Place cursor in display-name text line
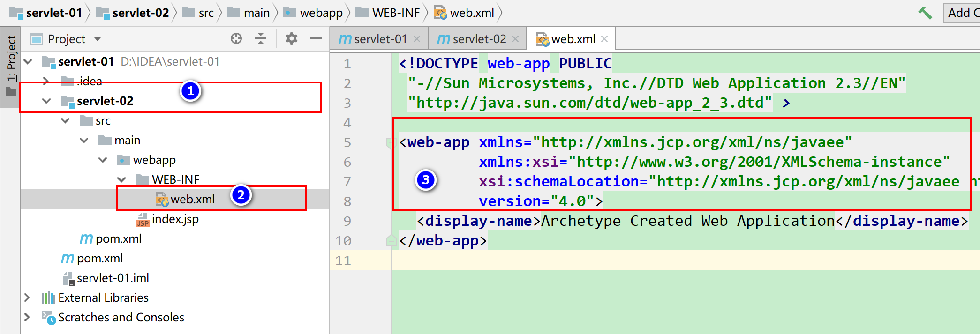This screenshot has width=980, height=334. point(692,221)
